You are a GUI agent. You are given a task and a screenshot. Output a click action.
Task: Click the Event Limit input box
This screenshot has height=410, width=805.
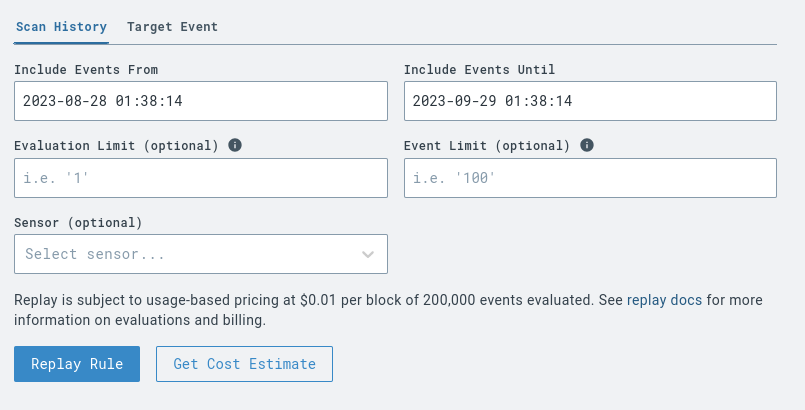point(590,178)
